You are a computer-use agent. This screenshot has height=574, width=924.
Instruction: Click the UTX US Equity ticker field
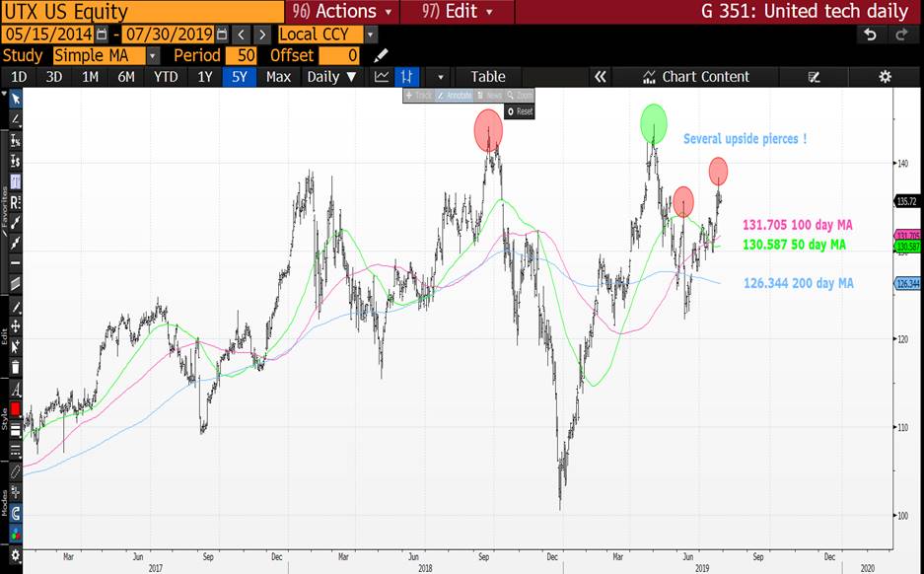click(x=143, y=11)
